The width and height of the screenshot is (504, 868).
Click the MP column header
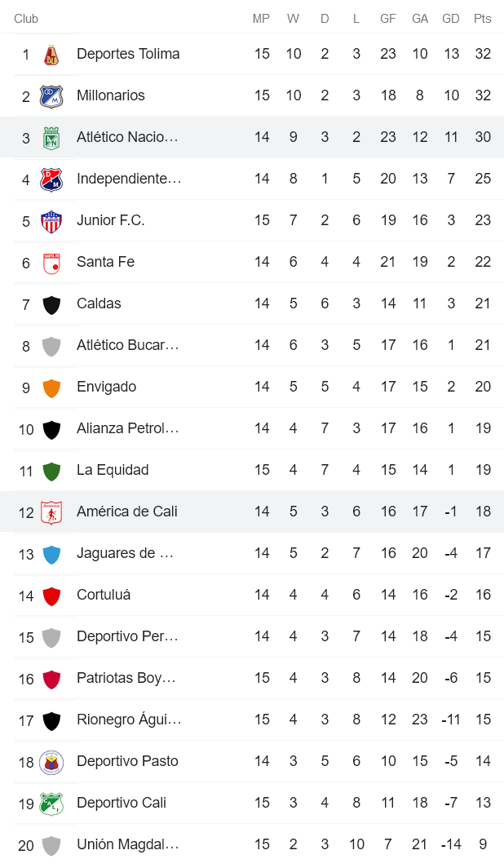click(x=261, y=18)
